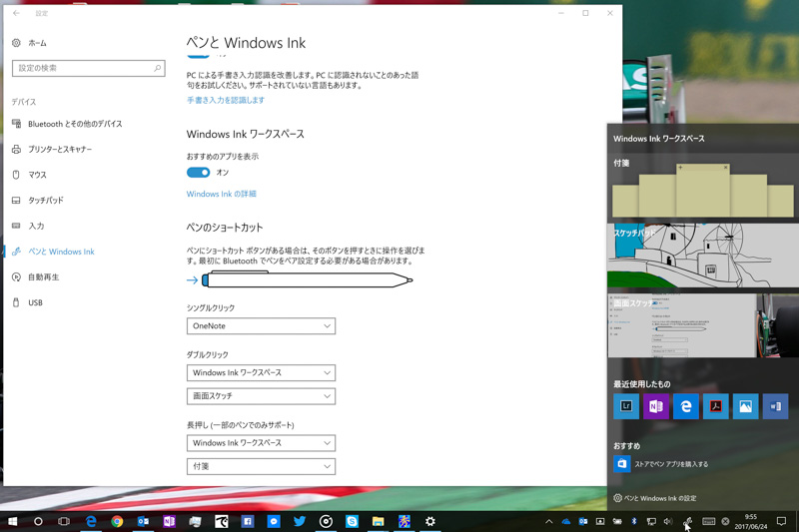Open the 付箋 dropdown
The image size is (799, 532).
tap(261, 466)
